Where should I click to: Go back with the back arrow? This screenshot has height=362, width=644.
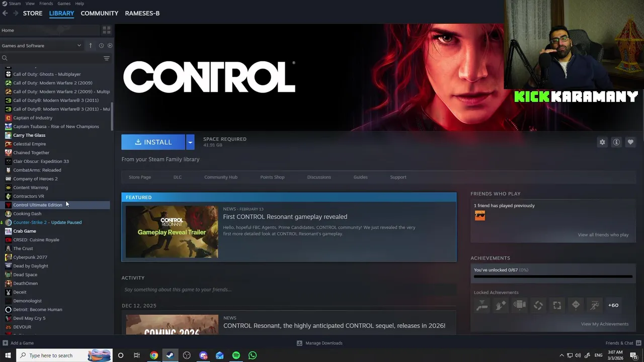[x=5, y=13]
